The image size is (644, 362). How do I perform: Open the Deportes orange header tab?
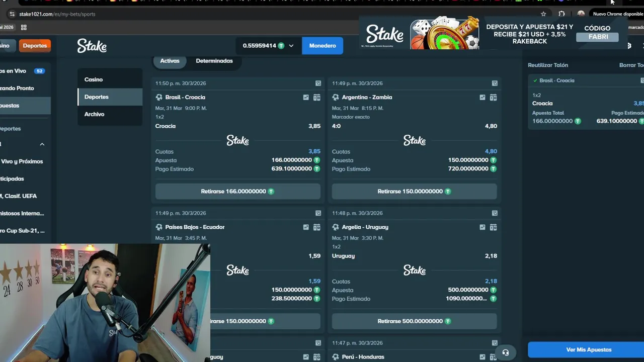tap(35, 46)
